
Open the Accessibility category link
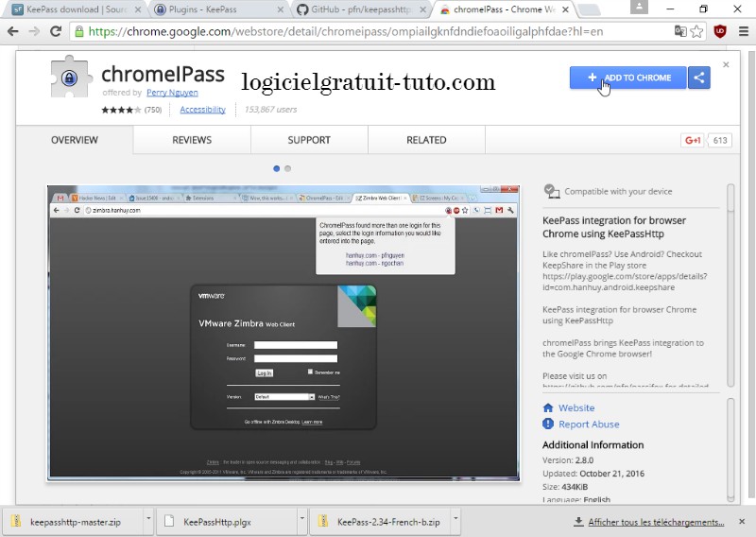tap(202, 110)
